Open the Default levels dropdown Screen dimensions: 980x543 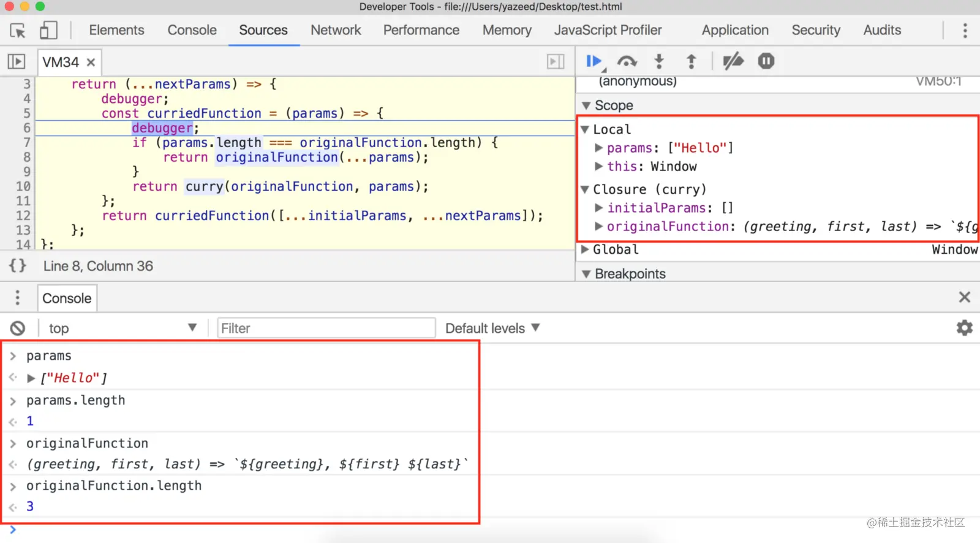pyautogui.click(x=492, y=328)
